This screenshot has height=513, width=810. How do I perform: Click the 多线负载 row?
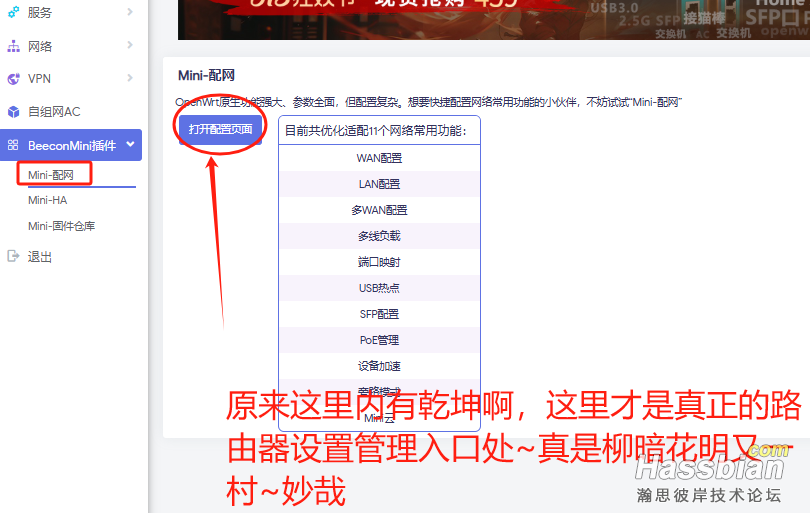point(379,236)
